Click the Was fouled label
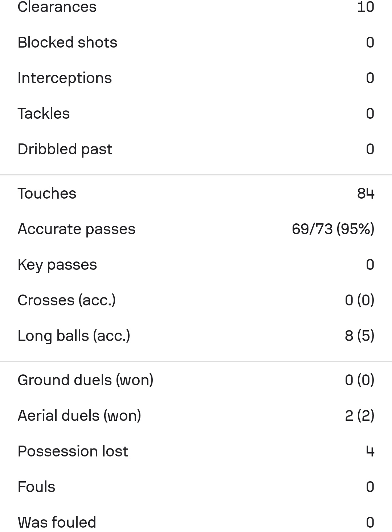This screenshot has height=532, width=392. [57, 523]
